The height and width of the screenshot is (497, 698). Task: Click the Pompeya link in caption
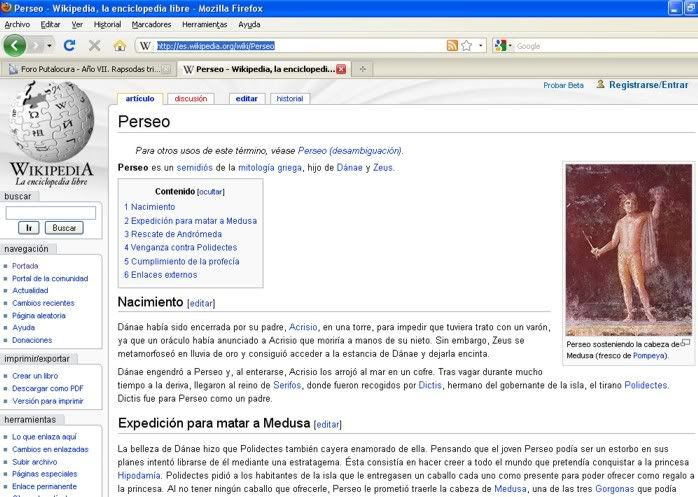[x=649, y=356]
